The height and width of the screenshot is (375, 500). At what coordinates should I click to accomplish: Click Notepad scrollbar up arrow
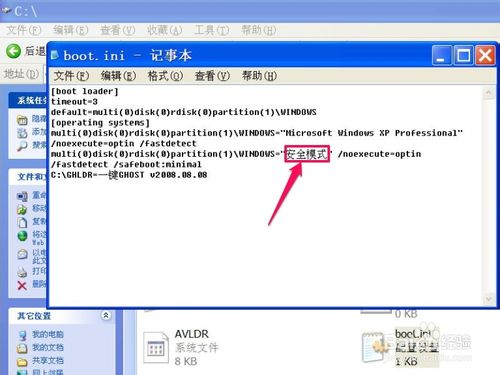coord(488,92)
